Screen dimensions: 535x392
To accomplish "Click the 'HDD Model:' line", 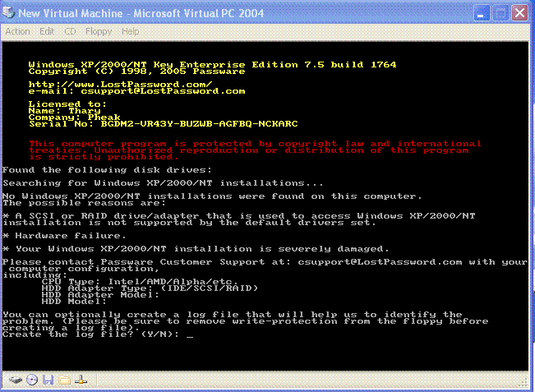I will [x=75, y=302].
